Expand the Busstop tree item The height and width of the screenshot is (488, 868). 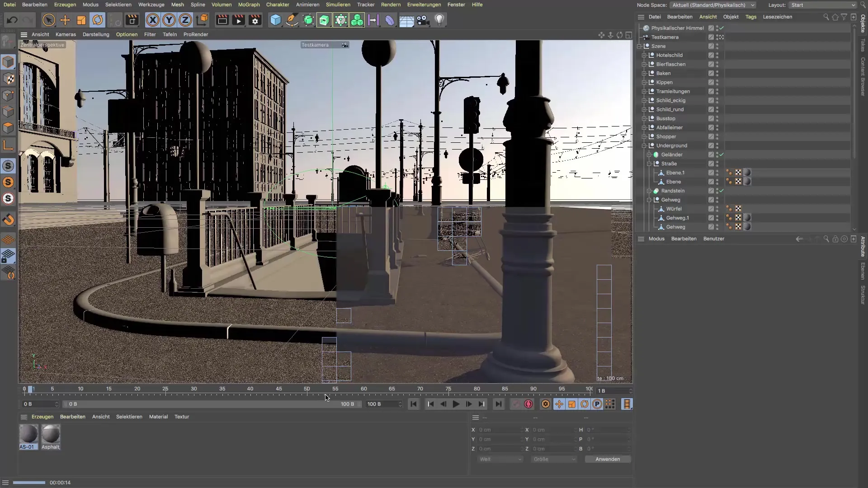[x=644, y=118]
